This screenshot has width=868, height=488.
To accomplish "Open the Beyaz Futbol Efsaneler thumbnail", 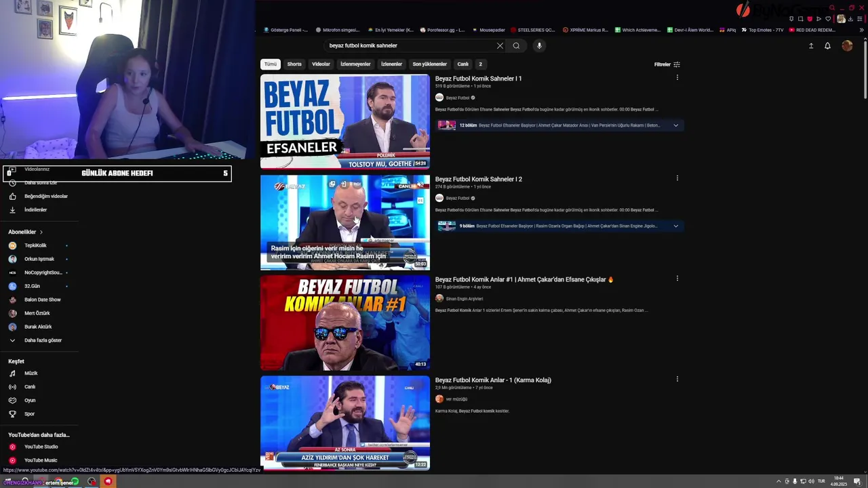I will (344, 121).
